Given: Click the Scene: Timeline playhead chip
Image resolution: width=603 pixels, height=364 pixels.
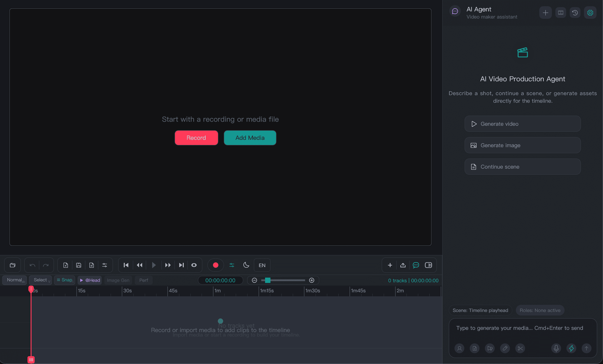Looking at the screenshot, I should 480,310.
